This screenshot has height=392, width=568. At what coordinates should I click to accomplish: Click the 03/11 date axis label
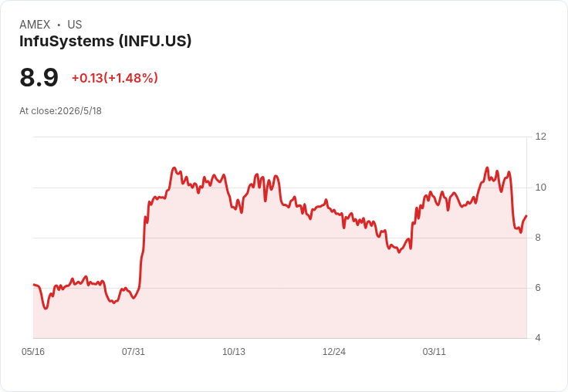(434, 351)
